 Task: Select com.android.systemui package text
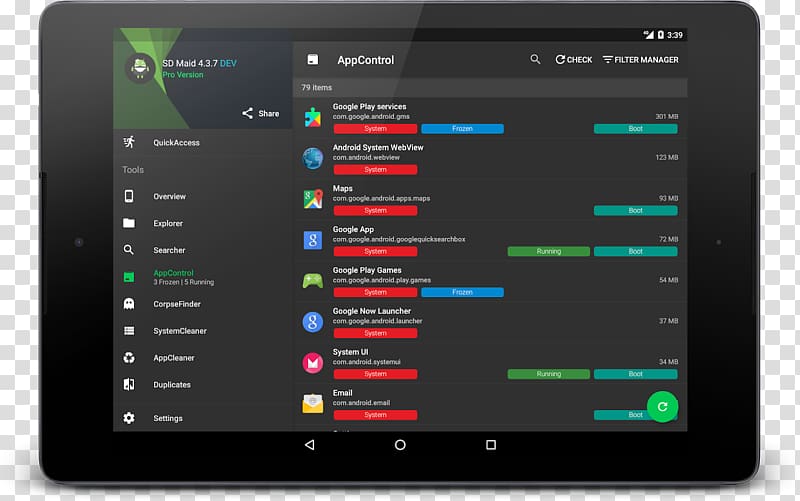(x=366, y=362)
